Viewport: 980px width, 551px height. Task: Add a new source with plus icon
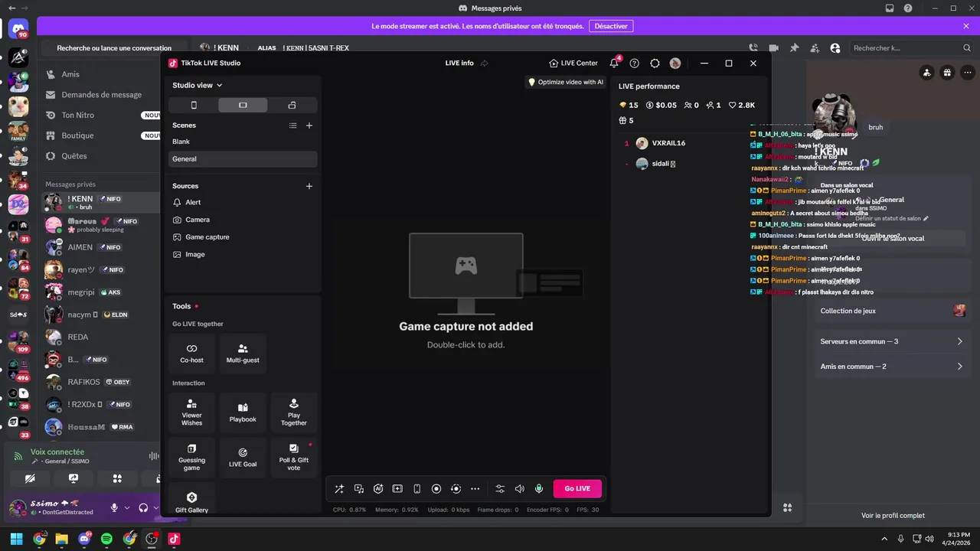309,186
